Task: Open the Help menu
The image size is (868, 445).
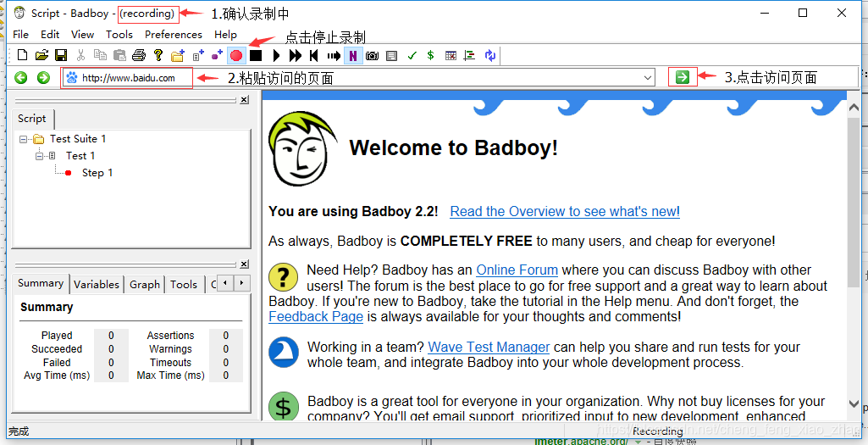Action: pos(225,35)
